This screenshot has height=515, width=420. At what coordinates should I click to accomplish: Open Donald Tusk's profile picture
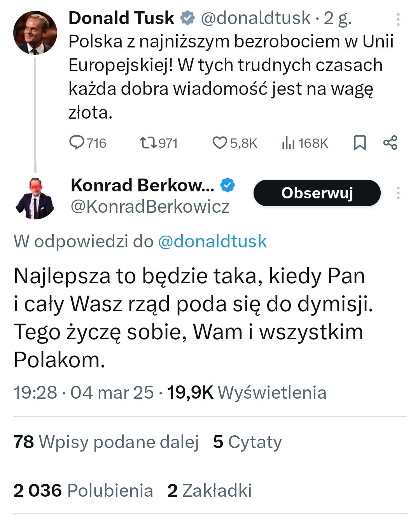[35, 33]
